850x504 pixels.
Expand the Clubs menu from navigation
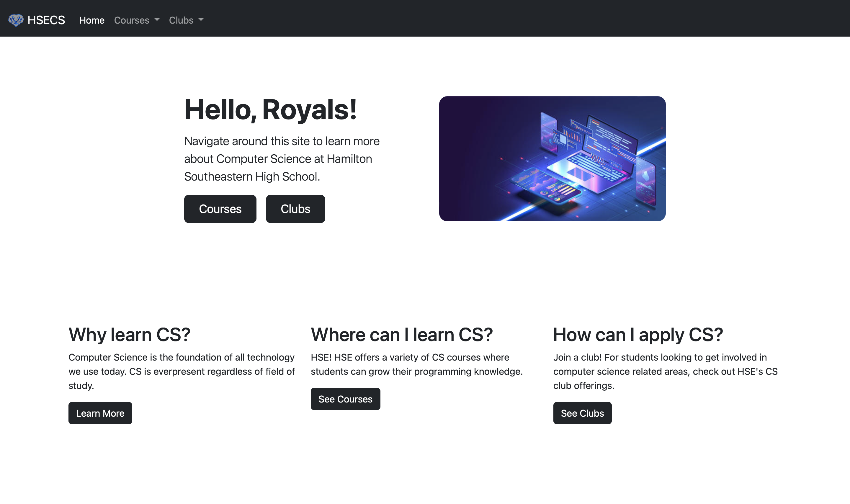pos(185,20)
